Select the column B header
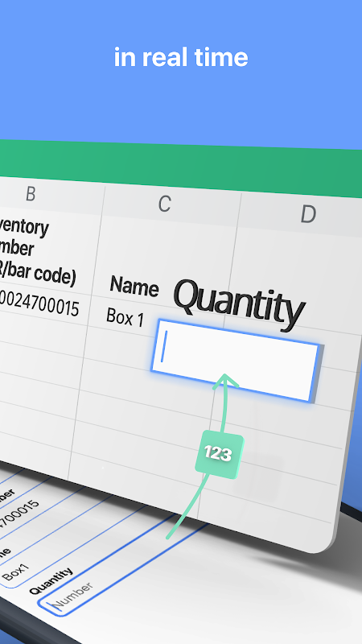This screenshot has height=644, width=362. [x=31, y=194]
